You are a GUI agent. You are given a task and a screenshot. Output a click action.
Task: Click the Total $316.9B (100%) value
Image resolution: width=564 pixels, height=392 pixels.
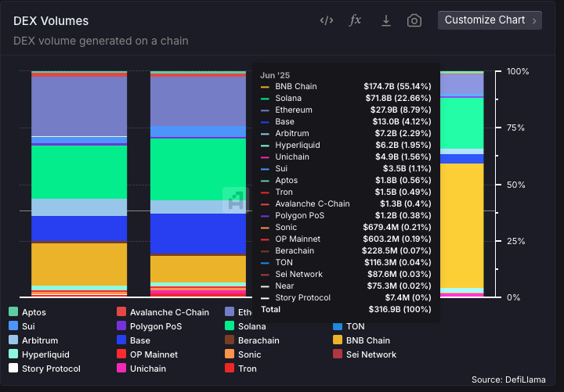click(399, 309)
